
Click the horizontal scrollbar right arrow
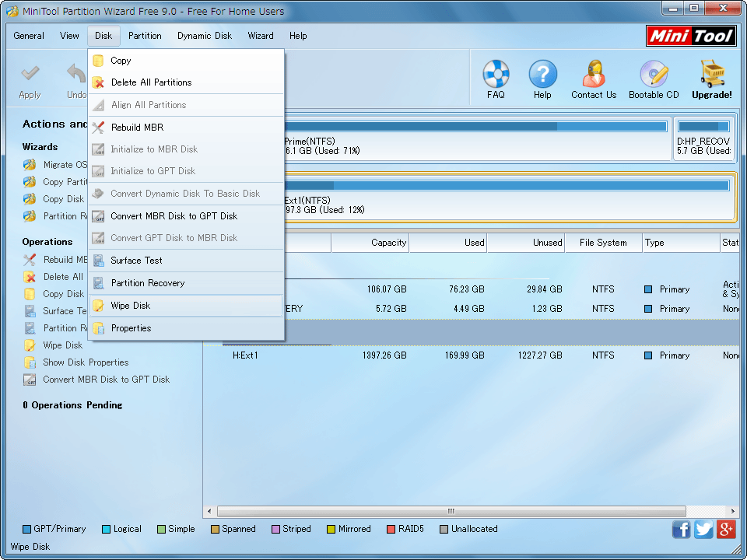[x=733, y=512]
